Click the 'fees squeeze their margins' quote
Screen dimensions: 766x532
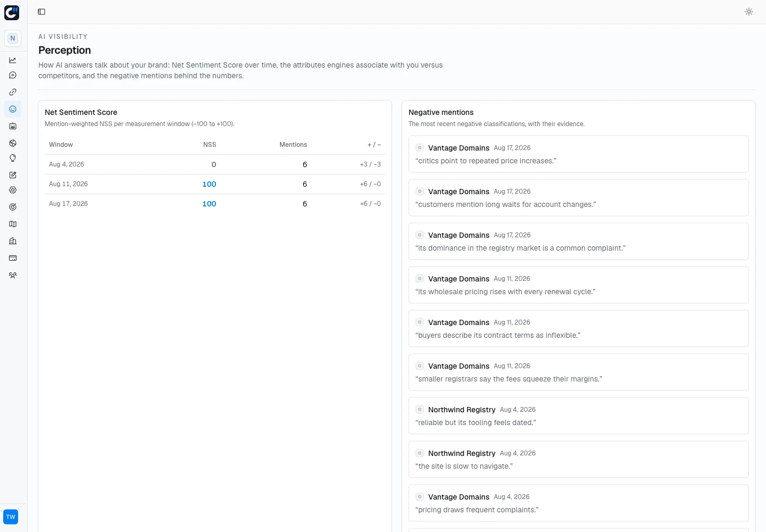click(509, 379)
